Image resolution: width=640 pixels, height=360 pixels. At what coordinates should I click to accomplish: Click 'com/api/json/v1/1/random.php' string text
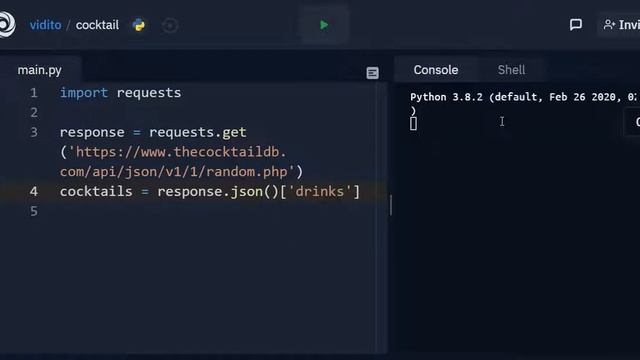point(173,172)
